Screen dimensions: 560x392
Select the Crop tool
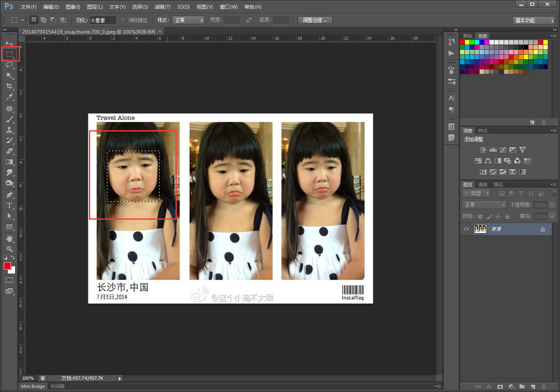tap(9, 86)
